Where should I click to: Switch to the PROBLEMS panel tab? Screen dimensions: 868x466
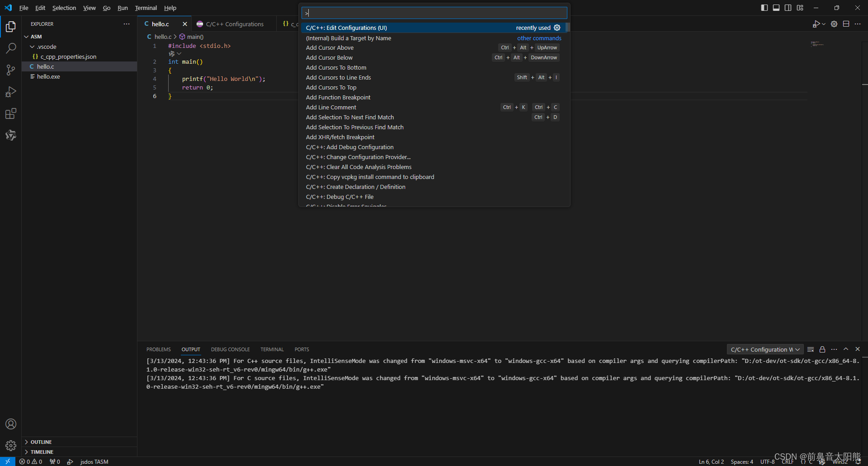pos(159,349)
